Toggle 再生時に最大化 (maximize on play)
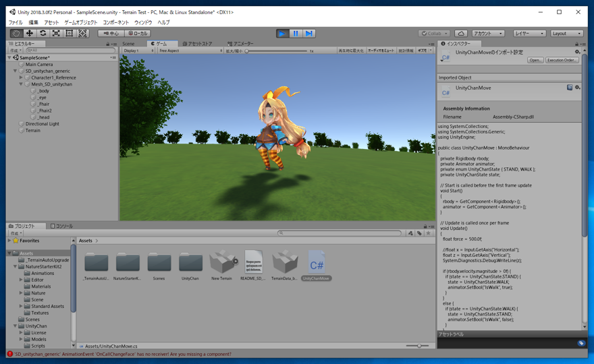Image resolution: width=594 pixels, height=364 pixels. pos(351,51)
